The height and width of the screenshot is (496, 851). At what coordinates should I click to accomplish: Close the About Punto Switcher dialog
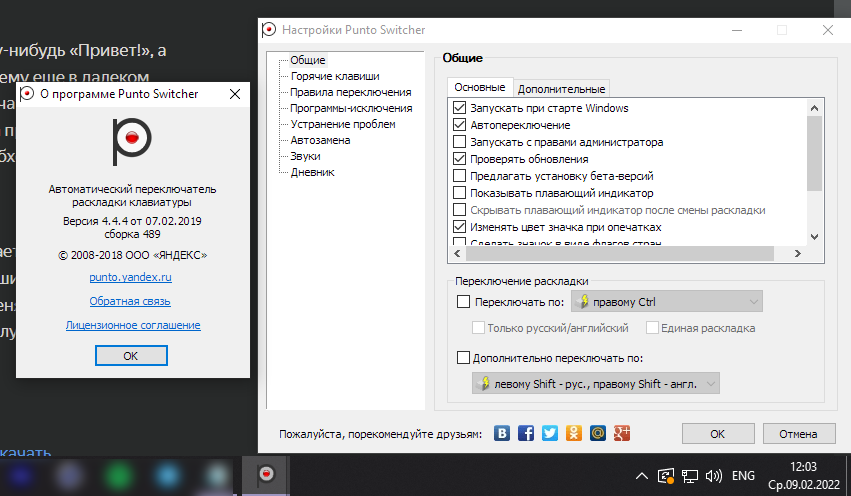click(x=235, y=94)
